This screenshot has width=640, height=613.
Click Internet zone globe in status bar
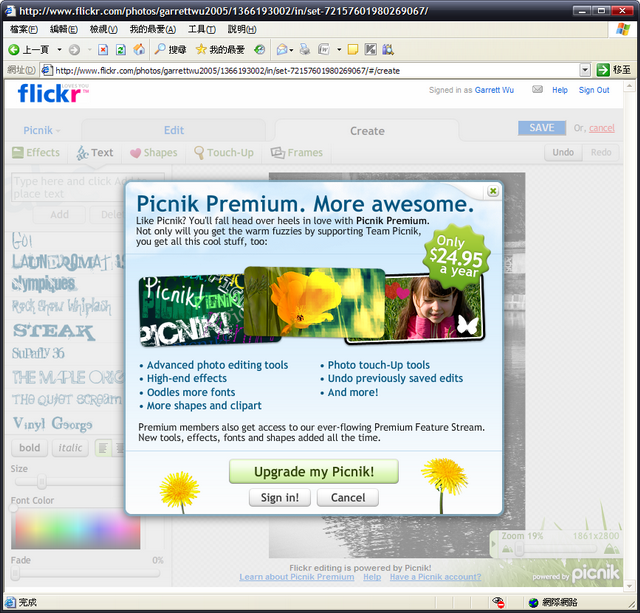coord(533,602)
